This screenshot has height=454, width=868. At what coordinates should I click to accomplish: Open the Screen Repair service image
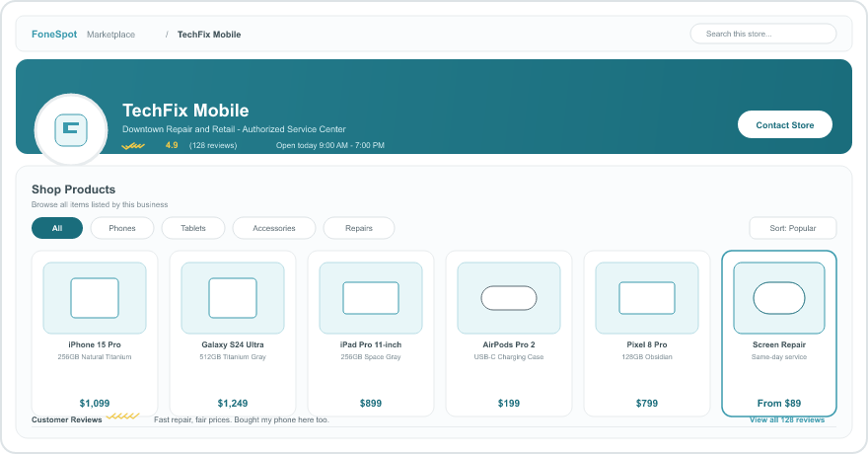coord(779,298)
